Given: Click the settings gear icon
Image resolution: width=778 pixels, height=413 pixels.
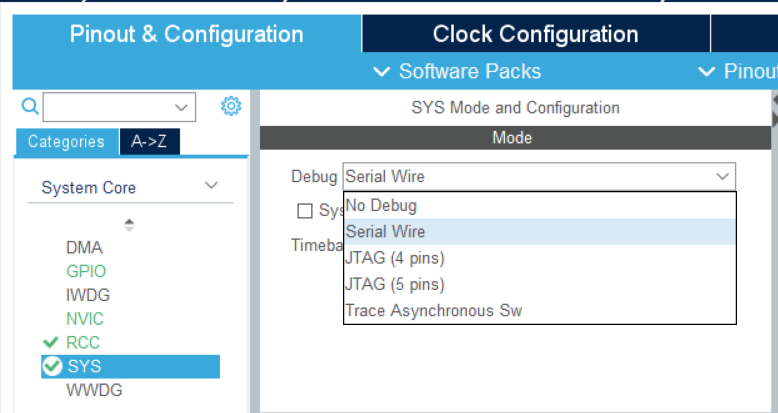Looking at the screenshot, I should point(231,106).
